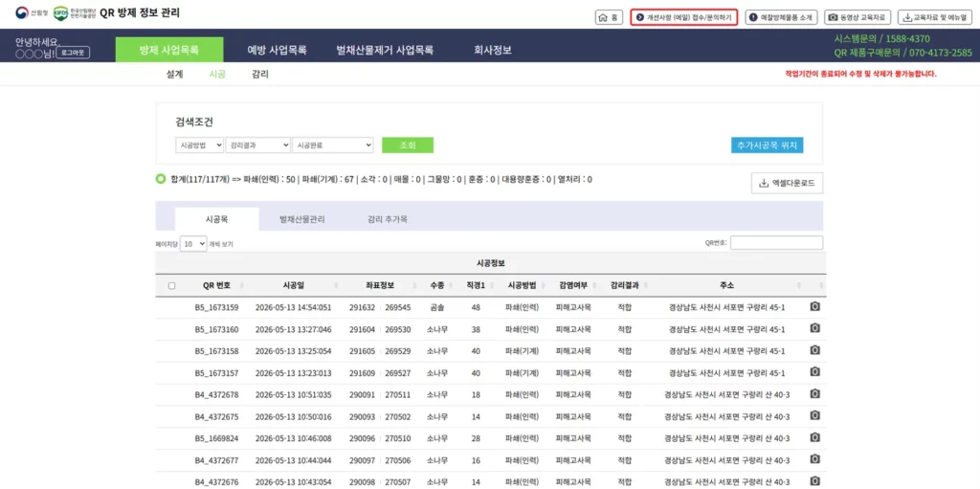Open 예방 사업목록 menu
This screenshot has height=489, width=980.
277,50
